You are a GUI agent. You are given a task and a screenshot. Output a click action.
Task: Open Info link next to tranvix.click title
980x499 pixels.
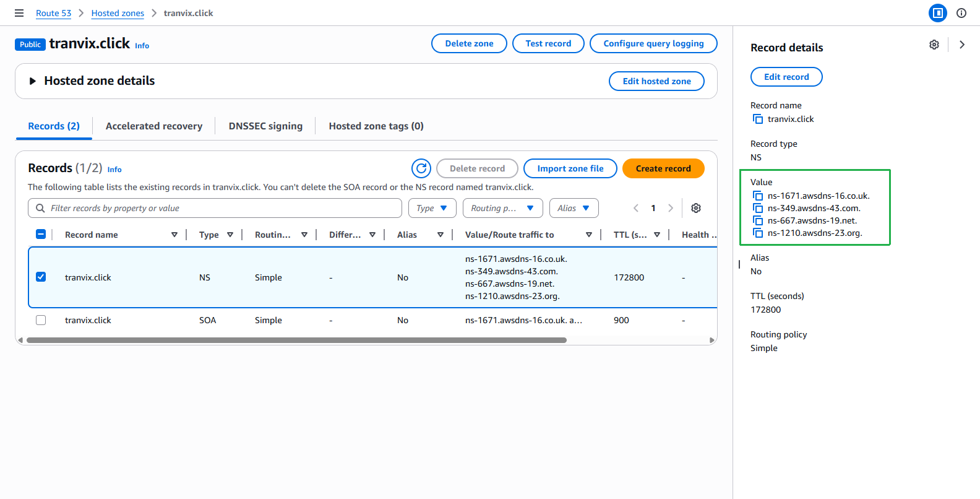tap(142, 46)
